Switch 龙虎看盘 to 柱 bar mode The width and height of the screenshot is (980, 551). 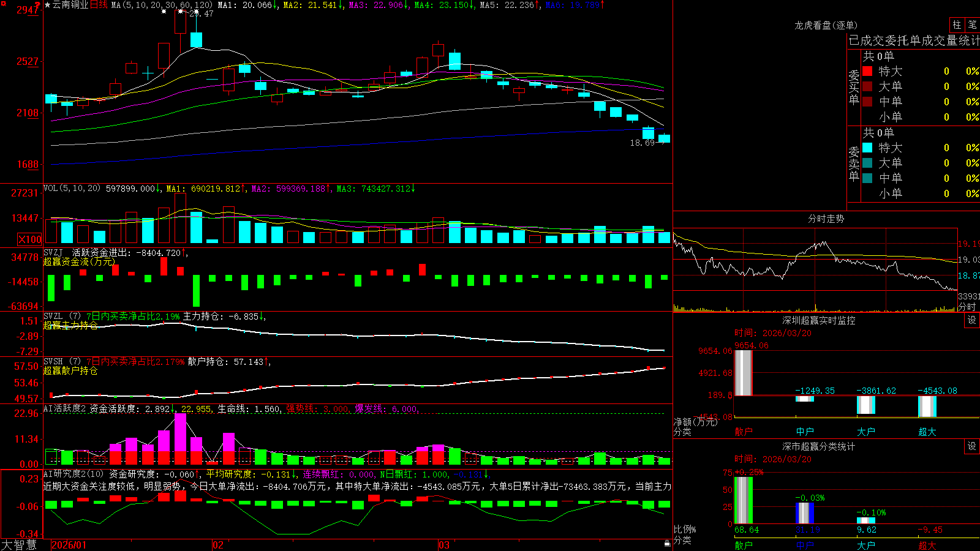click(x=957, y=24)
